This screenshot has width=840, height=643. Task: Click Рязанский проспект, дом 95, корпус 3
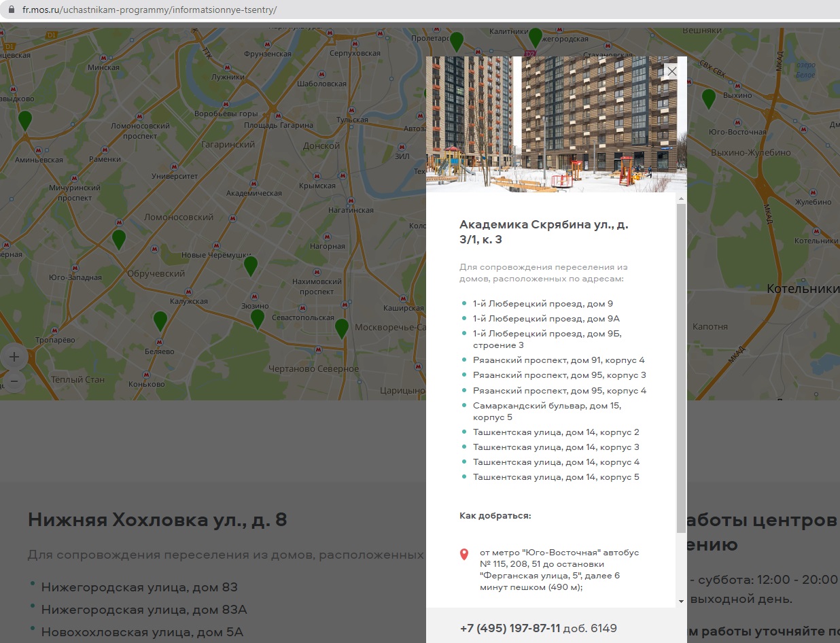pos(559,375)
